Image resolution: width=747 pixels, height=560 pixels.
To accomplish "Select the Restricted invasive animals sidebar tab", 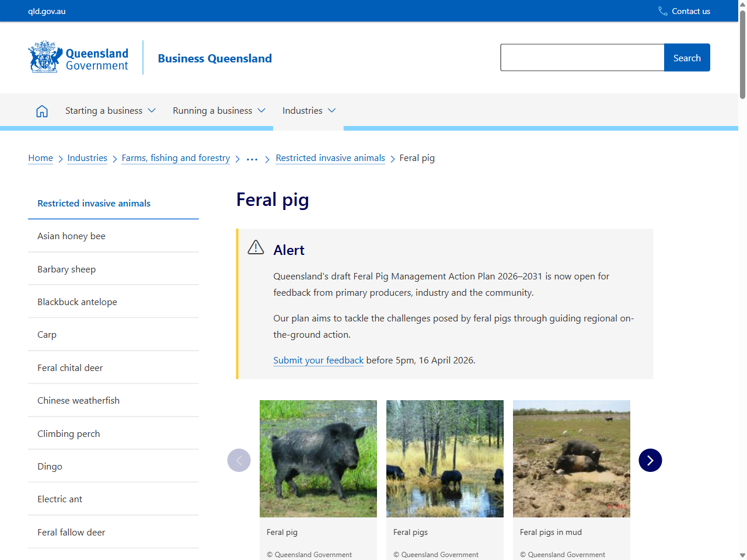I will point(93,203).
